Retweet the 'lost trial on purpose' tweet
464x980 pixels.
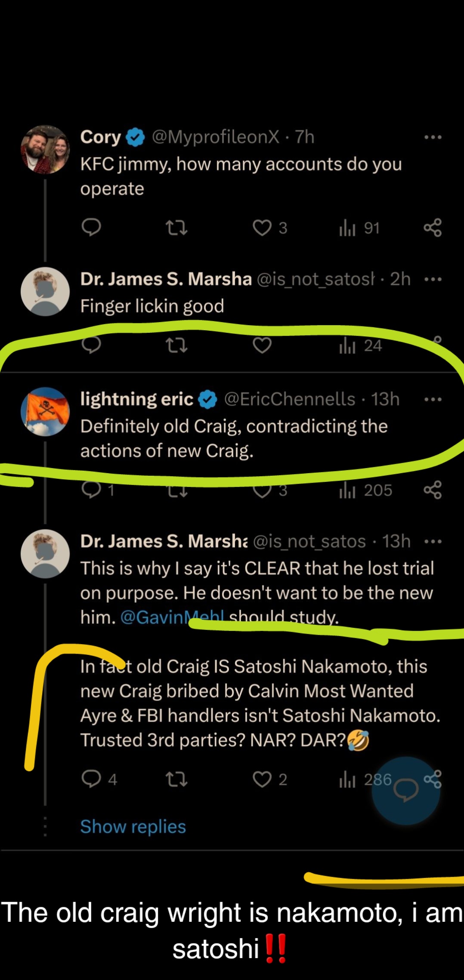coord(176,779)
